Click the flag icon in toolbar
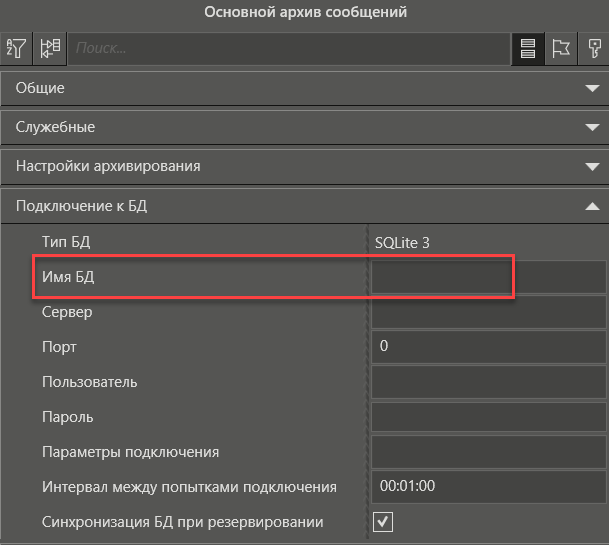 pyautogui.click(x=561, y=49)
